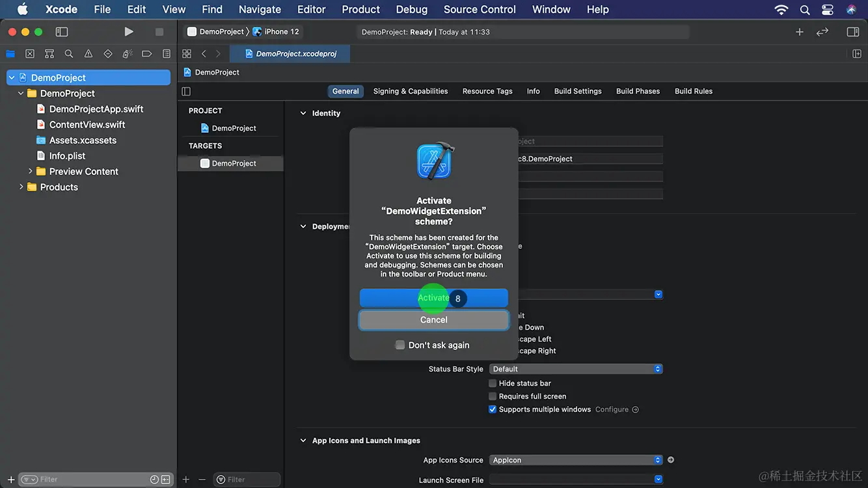
Task: Go back with the editor left arrow
Action: [204, 54]
